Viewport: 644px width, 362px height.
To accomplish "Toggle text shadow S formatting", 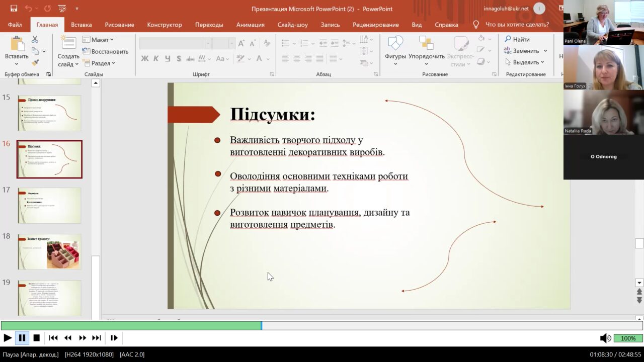I will tap(179, 59).
